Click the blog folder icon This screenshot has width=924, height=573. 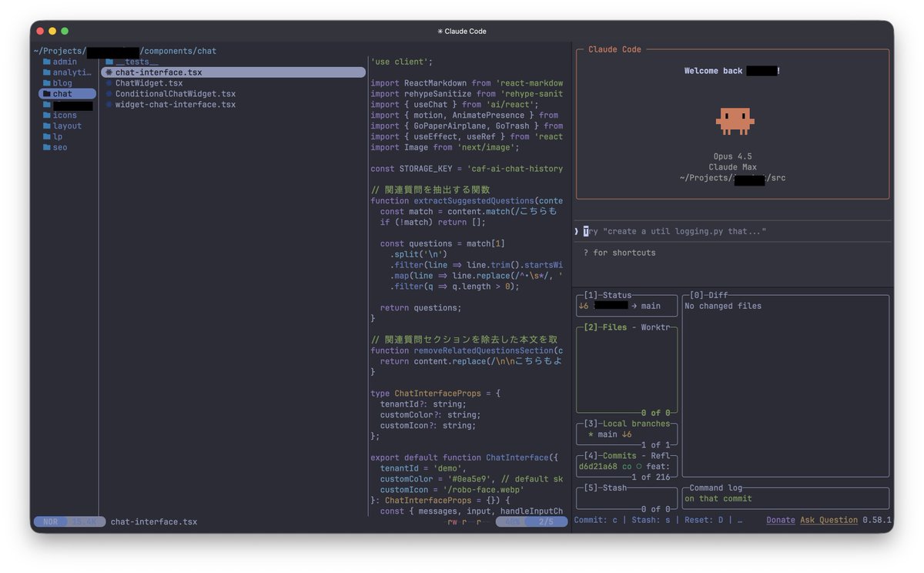coord(48,82)
